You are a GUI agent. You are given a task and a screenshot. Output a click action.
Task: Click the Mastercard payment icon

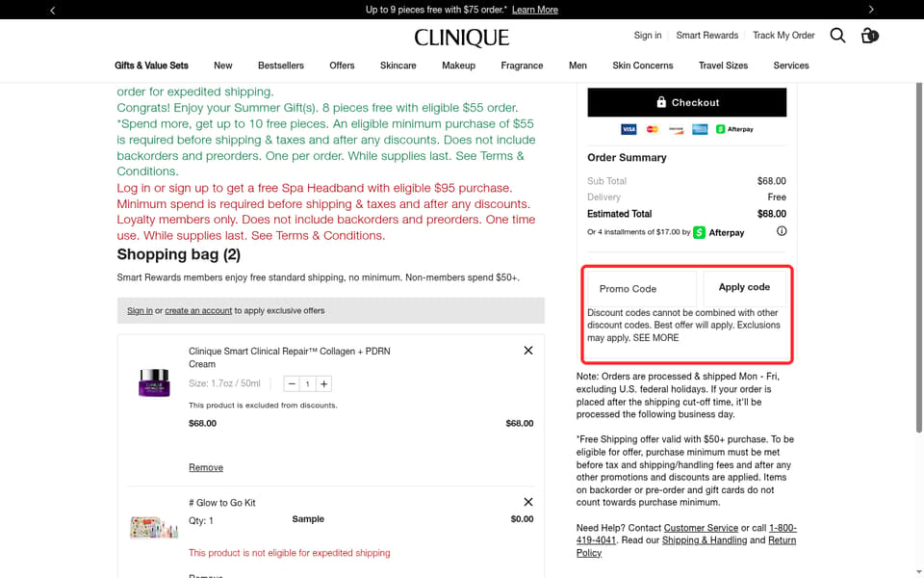pos(652,129)
